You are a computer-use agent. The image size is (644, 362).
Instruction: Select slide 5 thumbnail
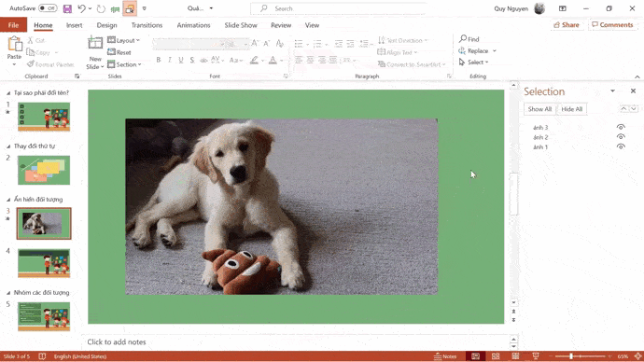coord(44,316)
